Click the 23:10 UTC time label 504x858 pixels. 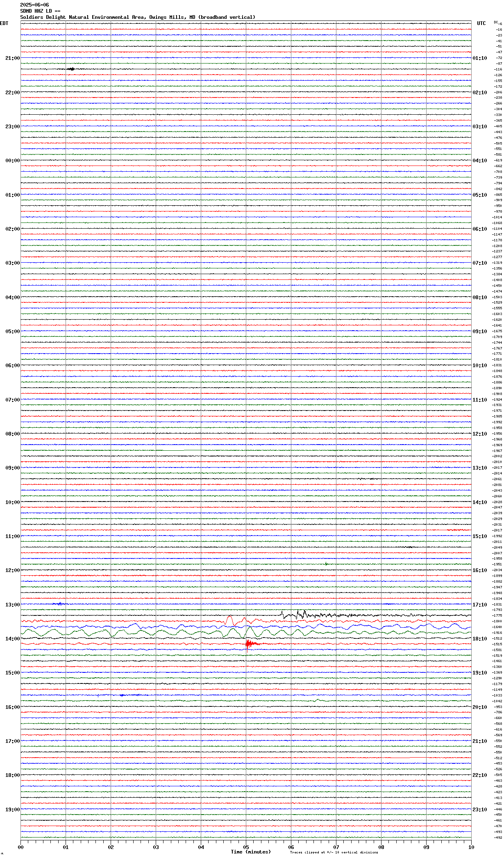point(480,810)
